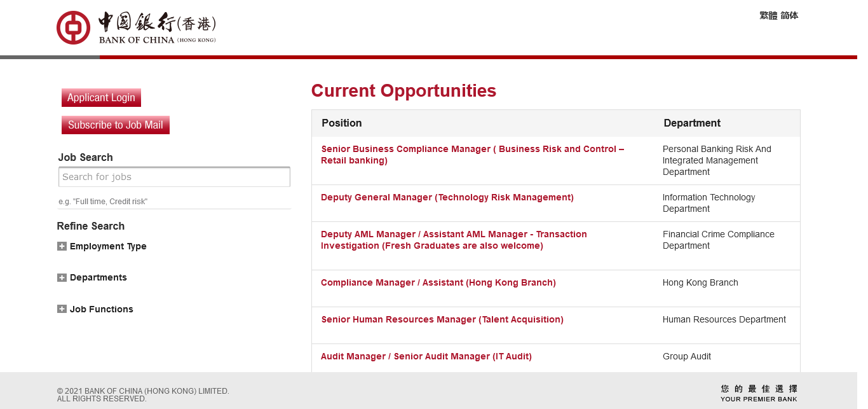Expand the Employment Type plus icon
Viewport: 868px width, 409px height.
click(x=62, y=247)
